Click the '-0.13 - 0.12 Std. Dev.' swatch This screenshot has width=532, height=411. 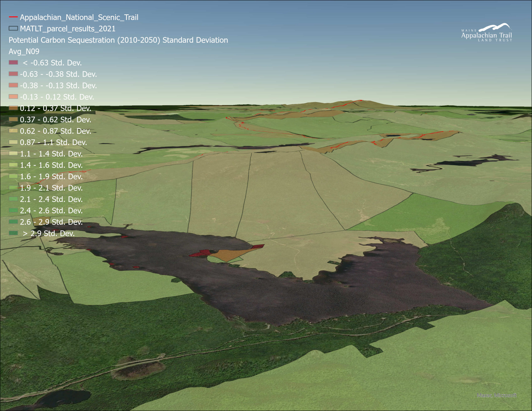[13, 97]
